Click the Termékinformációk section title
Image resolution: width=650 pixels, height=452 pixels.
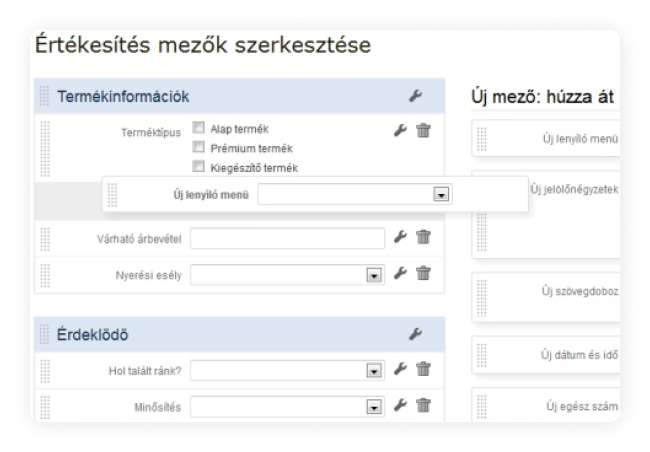(123, 96)
